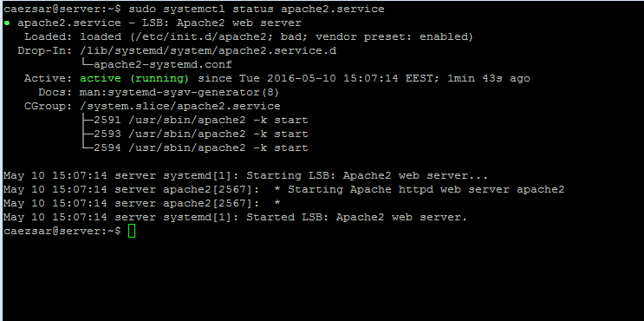Click the apache2-systemd.conf drop-in entry
This screenshot has height=321, width=644.
[163, 64]
